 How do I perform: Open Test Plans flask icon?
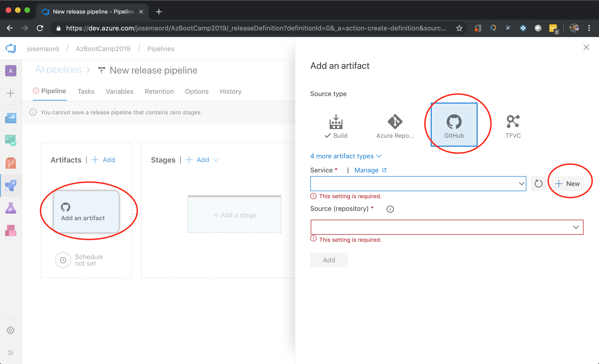click(x=11, y=208)
